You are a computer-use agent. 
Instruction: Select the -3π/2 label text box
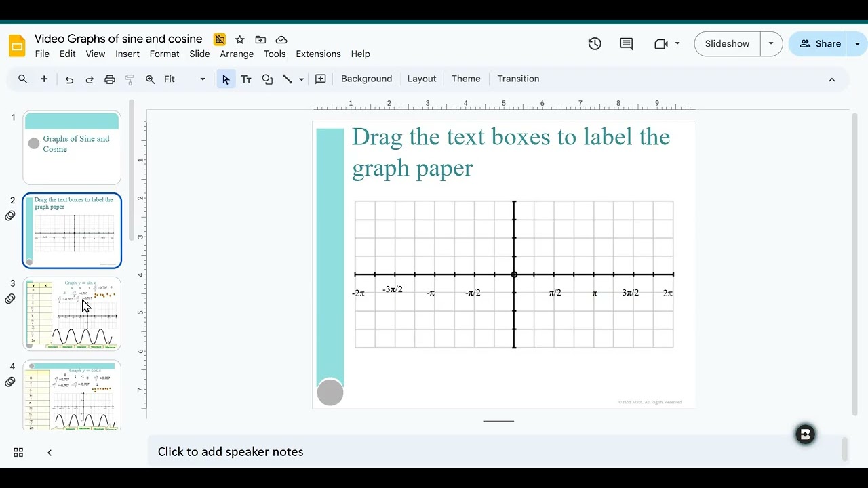(x=393, y=289)
